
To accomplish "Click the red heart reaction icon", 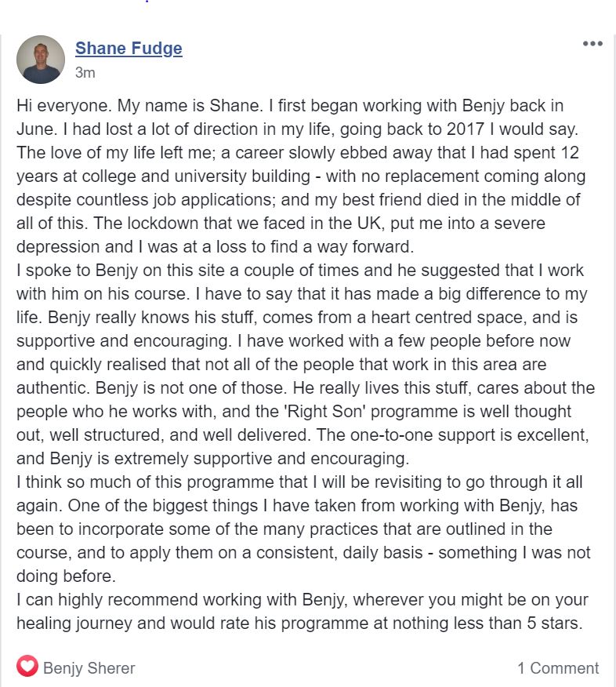I will click(27, 667).
